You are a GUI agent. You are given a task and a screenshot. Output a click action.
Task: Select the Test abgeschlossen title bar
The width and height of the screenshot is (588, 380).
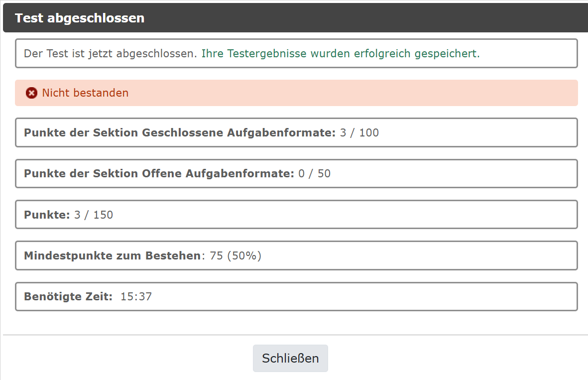[x=294, y=17]
